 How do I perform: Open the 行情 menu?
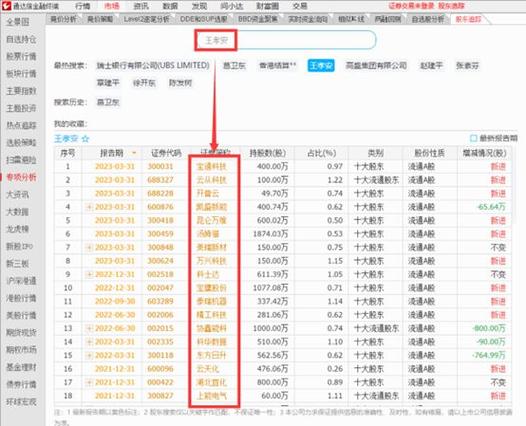[x=83, y=6]
